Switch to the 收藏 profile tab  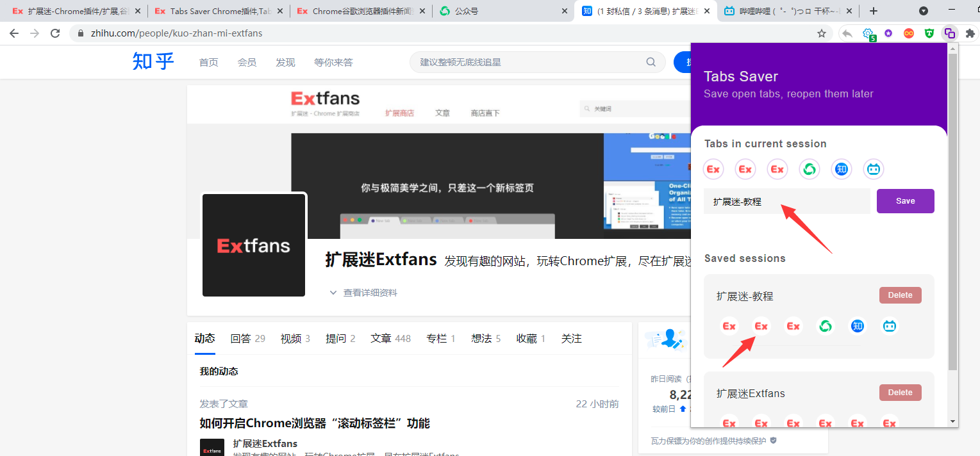click(x=531, y=338)
